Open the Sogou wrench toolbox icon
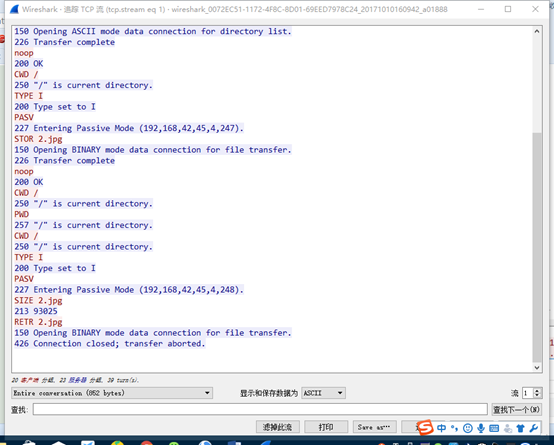Screen dimensions: 554x445 point(534,428)
